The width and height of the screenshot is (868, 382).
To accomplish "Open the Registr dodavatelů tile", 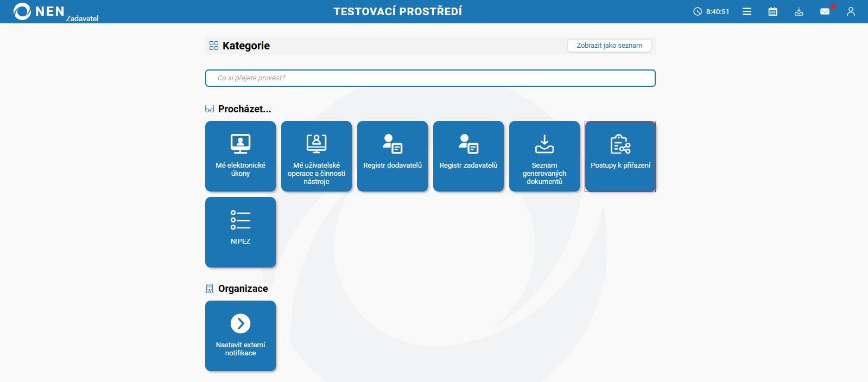I will click(392, 156).
